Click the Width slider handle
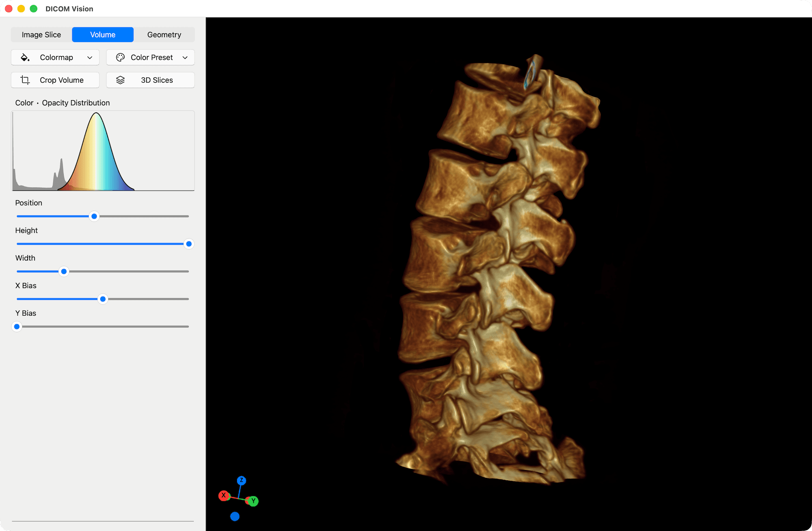Viewport: 812px width, 531px height. pos(64,271)
